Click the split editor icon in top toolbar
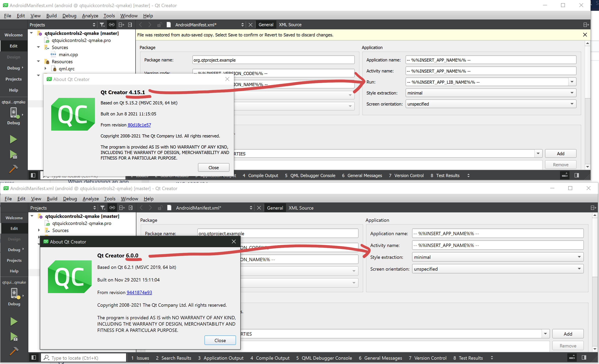The width and height of the screenshot is (599, 364). pos(586,25)
